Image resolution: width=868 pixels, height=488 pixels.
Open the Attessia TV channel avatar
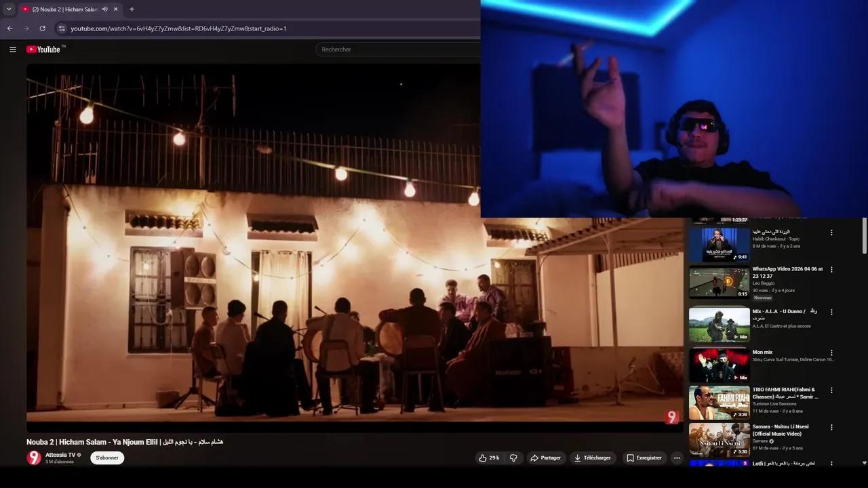tap(34, 457)
